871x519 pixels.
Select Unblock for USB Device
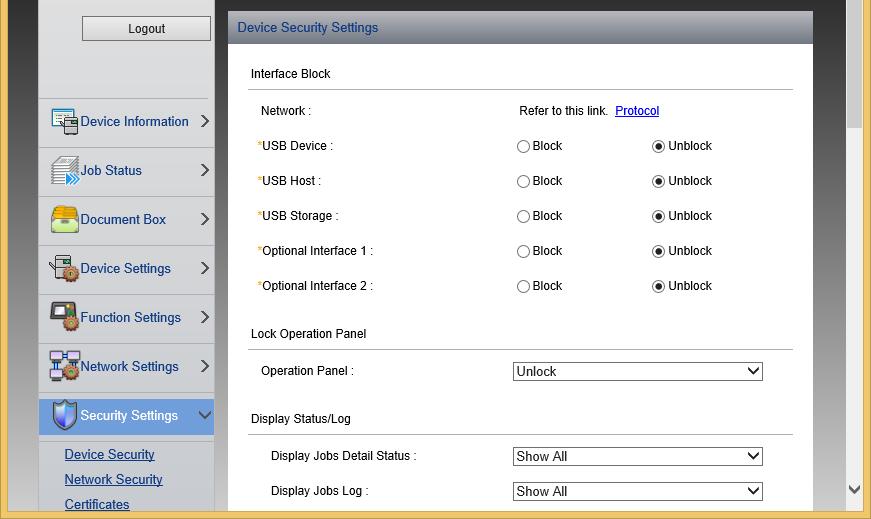(658, 147)
